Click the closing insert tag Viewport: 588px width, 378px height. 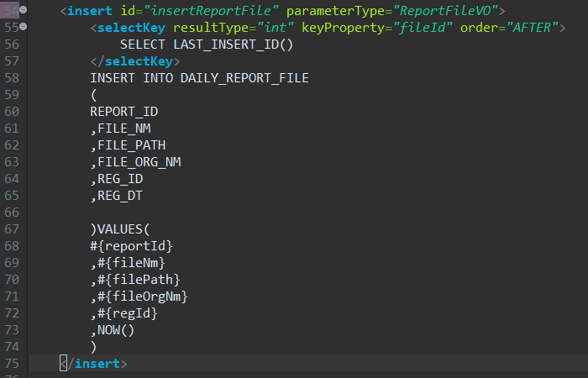[x=93, y=364]
